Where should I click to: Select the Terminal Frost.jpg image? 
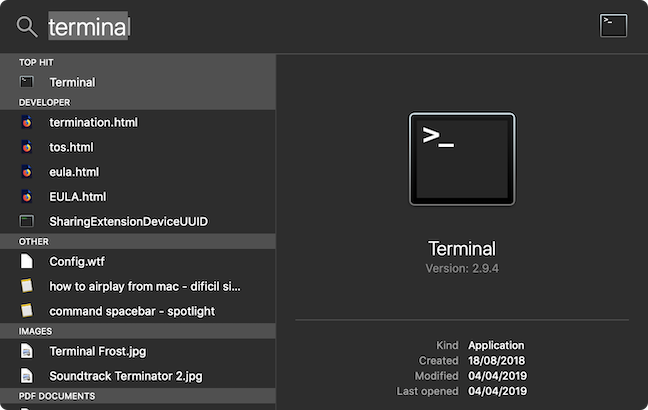[138, 351]
